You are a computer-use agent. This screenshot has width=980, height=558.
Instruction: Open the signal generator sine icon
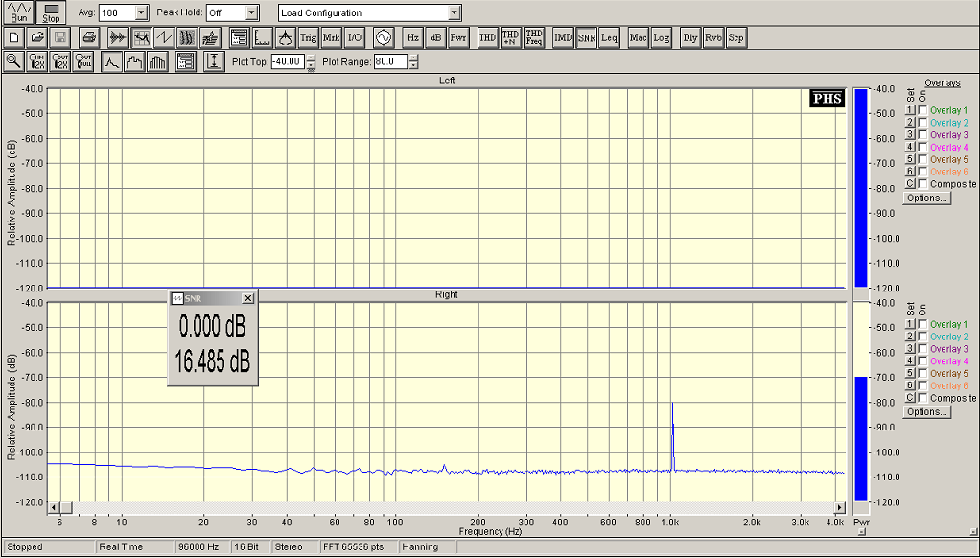click(x=384, y=37)
